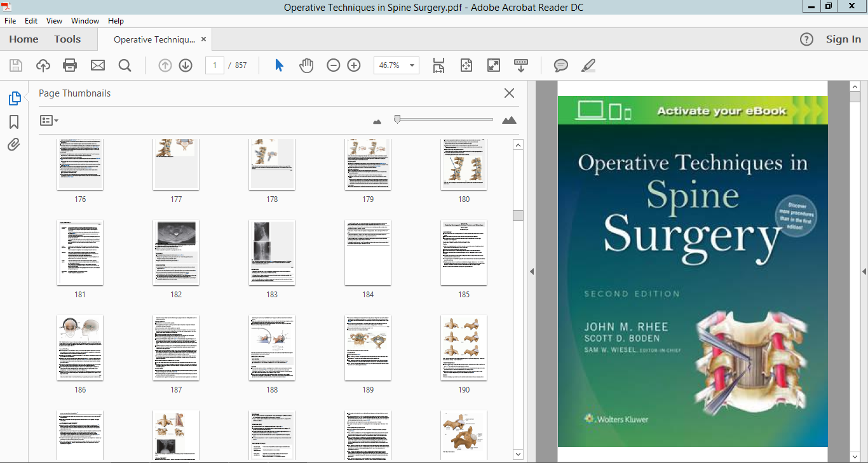
Task: Zoom out with minus icon
Action: pyautogui.click(x=334, y=65)
